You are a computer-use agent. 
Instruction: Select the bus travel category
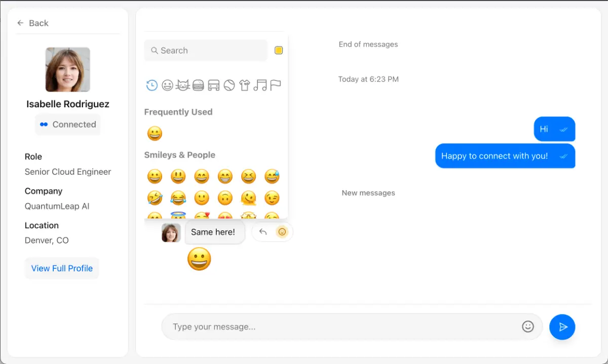[x=214, y=86]
